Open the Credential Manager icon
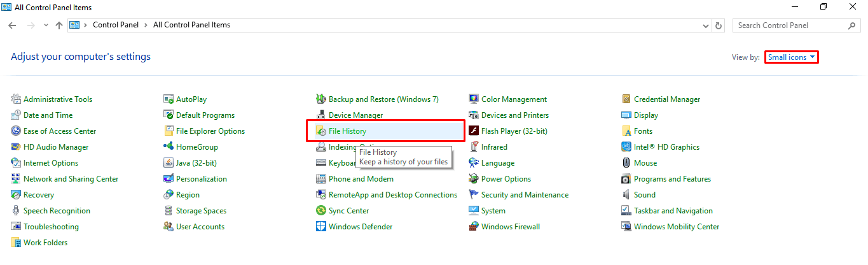The width and height of the screenshot is (868, 265). coord(626,99)
